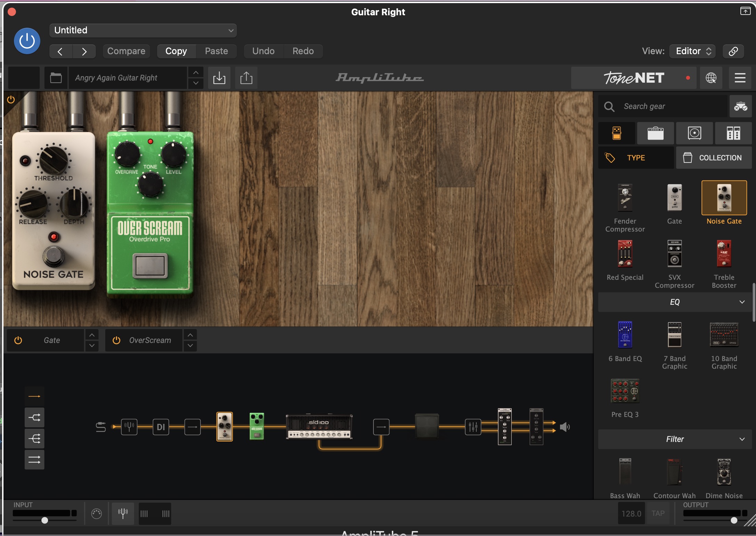Toggle the stomp section power icon

[x=11, y=100]
